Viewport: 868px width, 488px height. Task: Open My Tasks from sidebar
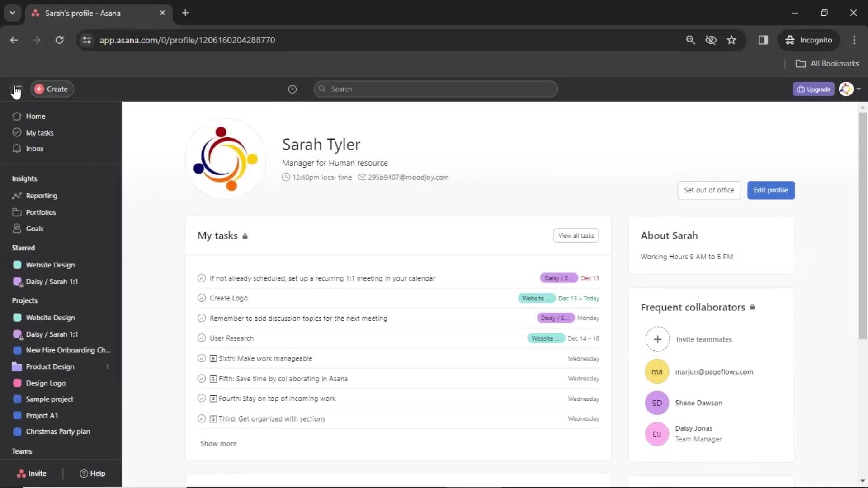[39, 132]
